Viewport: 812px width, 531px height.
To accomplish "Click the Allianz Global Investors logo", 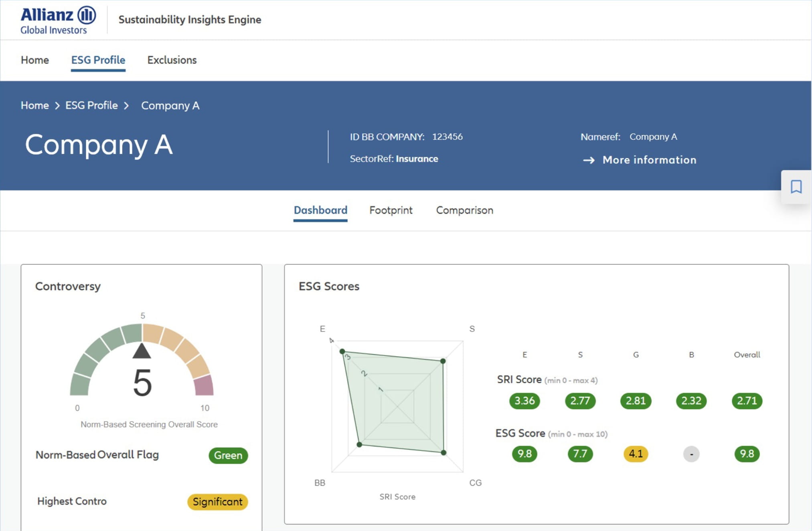I will click(58, 20).
